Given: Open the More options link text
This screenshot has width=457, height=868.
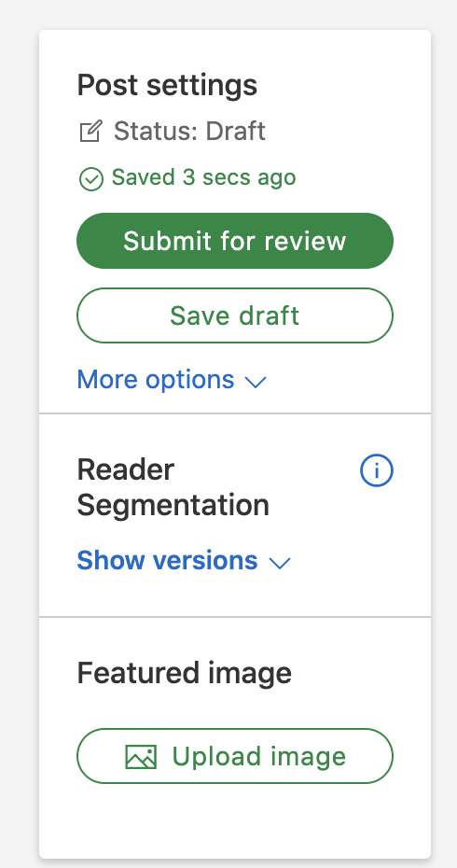Looking at the screenshot, I should 156,380.
